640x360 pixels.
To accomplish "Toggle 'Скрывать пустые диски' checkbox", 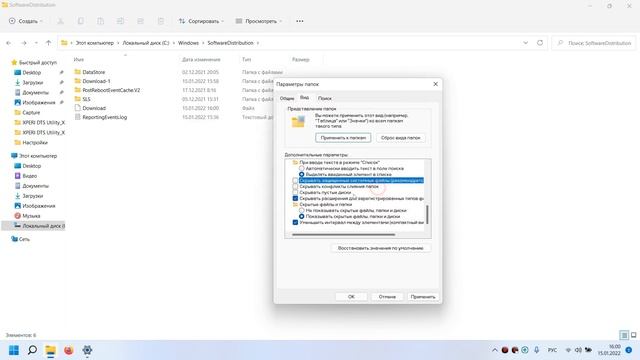I will [x=295, y=192].
